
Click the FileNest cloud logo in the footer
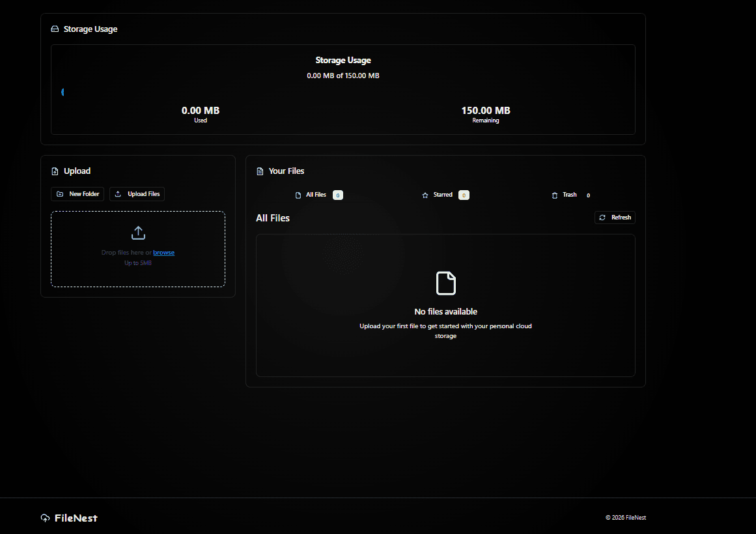(45, 517)
